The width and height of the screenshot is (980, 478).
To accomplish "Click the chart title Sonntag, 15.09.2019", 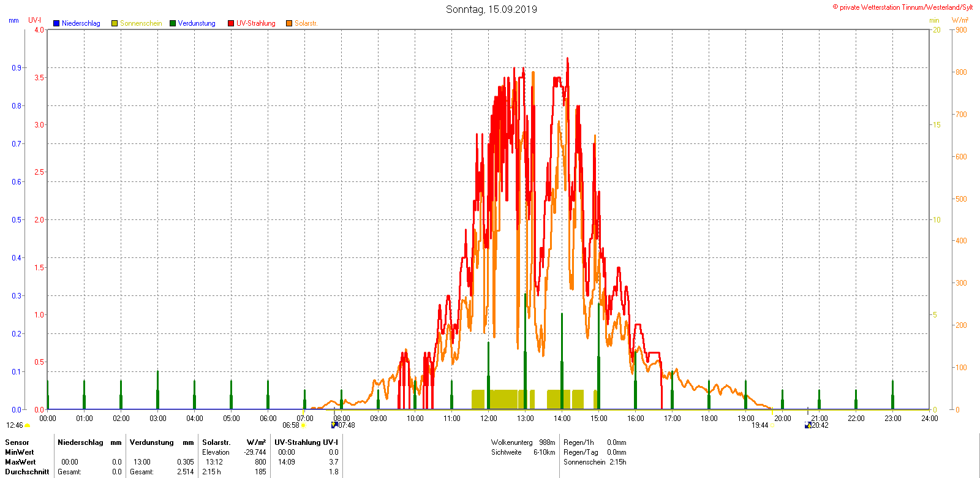I will coord(491,9).
